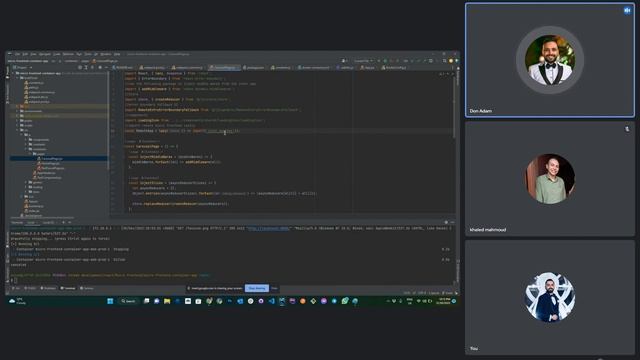Select the highlighted page file in tree
This screenshot has height=360, width=640.
59,158
